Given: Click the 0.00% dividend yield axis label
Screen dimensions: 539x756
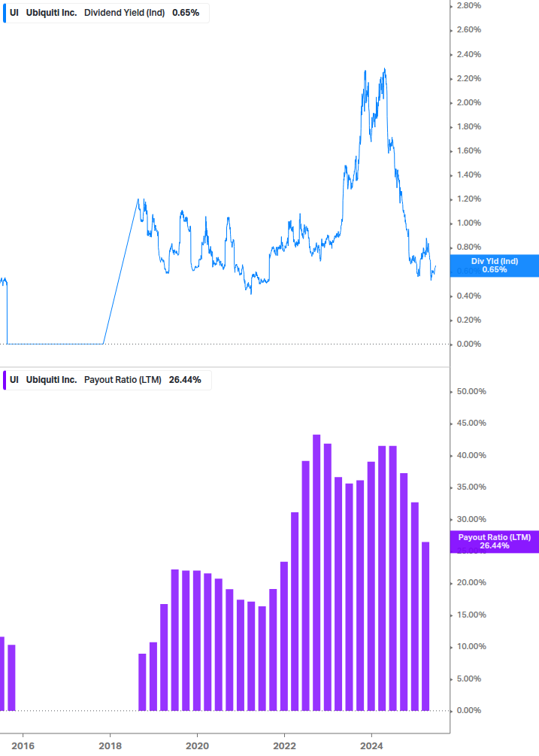Looking at the screenshot, I should [468, 345].
